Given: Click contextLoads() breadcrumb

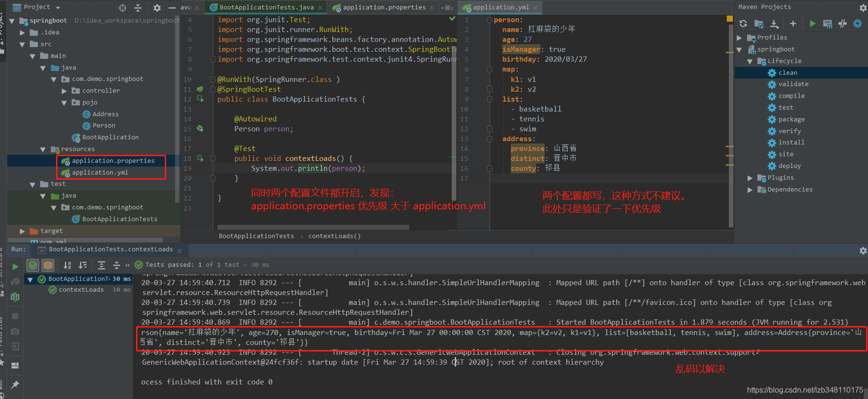Looking at the screenshot, I should [334, 236].
